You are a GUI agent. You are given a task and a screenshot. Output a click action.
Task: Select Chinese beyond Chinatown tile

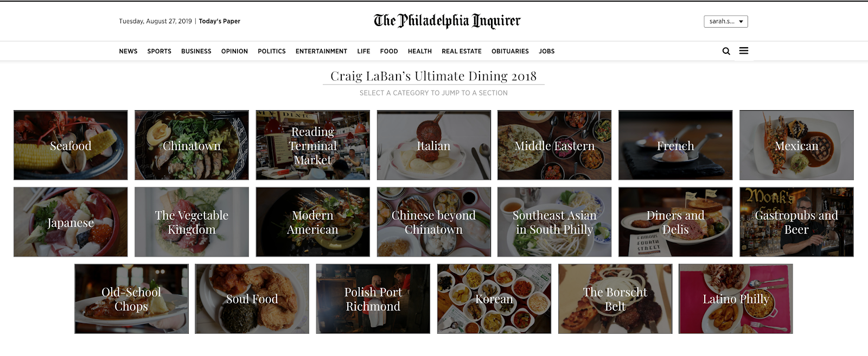pos(434,222)
